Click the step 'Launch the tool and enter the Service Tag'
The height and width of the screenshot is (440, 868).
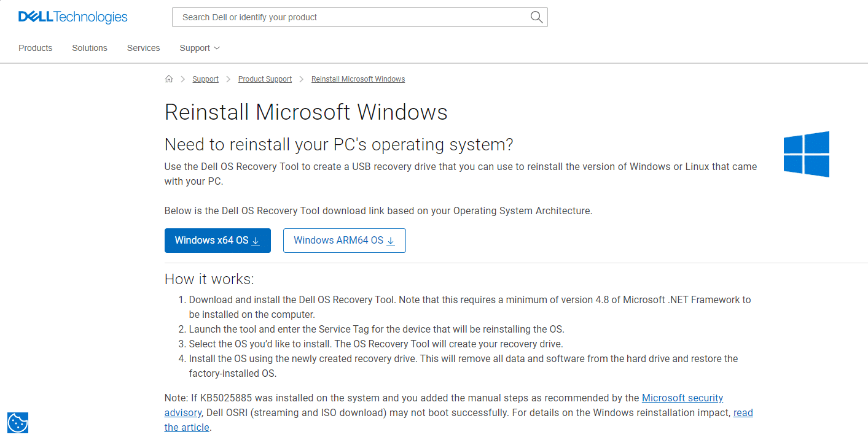pyautogui.click(x=377, y=329)
